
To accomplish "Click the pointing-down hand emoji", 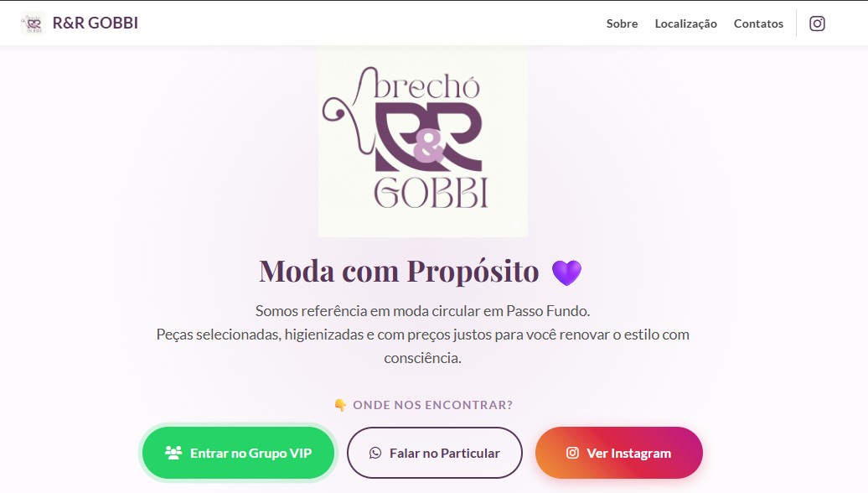I will click(340, 405).
